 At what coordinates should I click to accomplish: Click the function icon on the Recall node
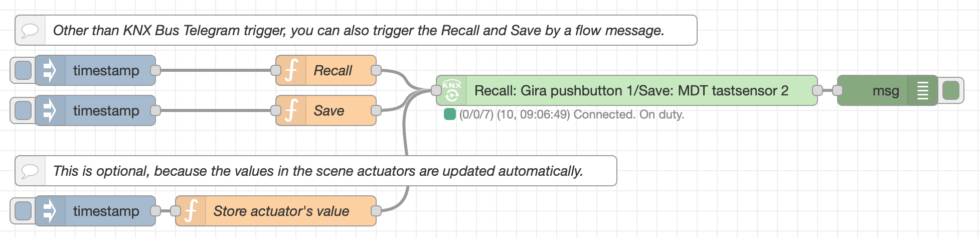pos(291,70)
